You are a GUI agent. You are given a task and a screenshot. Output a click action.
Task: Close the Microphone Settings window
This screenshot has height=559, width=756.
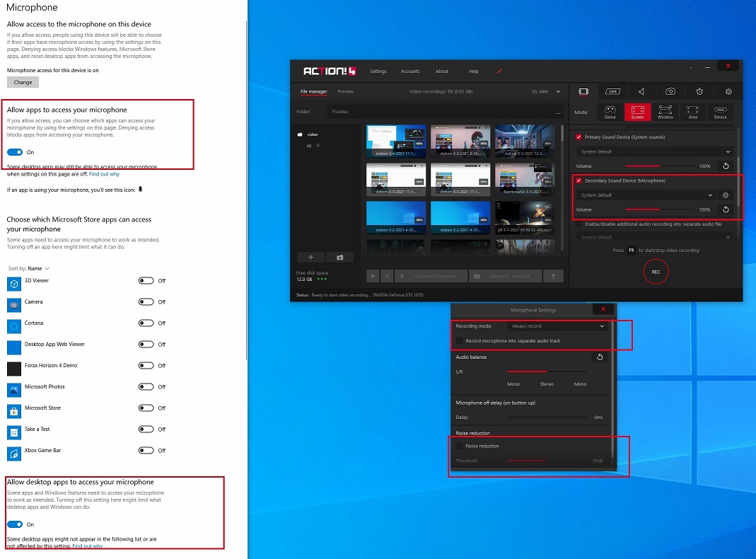click(x=603, y=309)
